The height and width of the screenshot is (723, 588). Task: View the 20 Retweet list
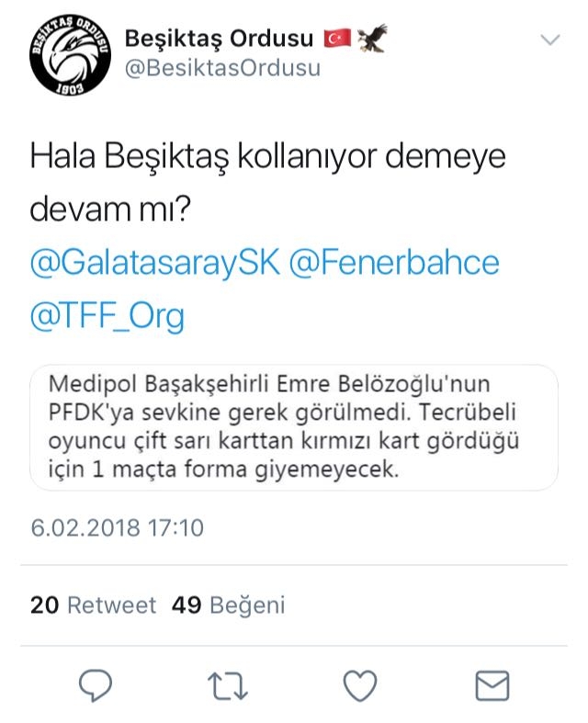(93, 605)
